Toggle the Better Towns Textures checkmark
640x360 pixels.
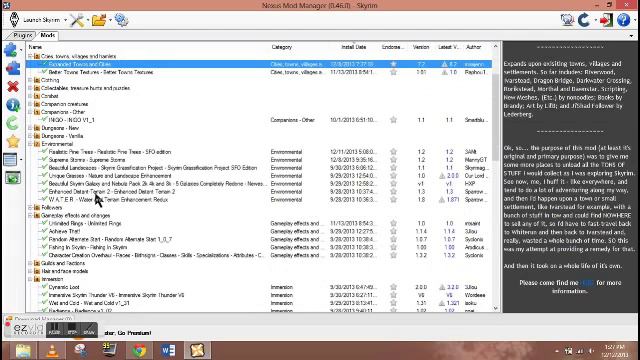pos(44,72)
